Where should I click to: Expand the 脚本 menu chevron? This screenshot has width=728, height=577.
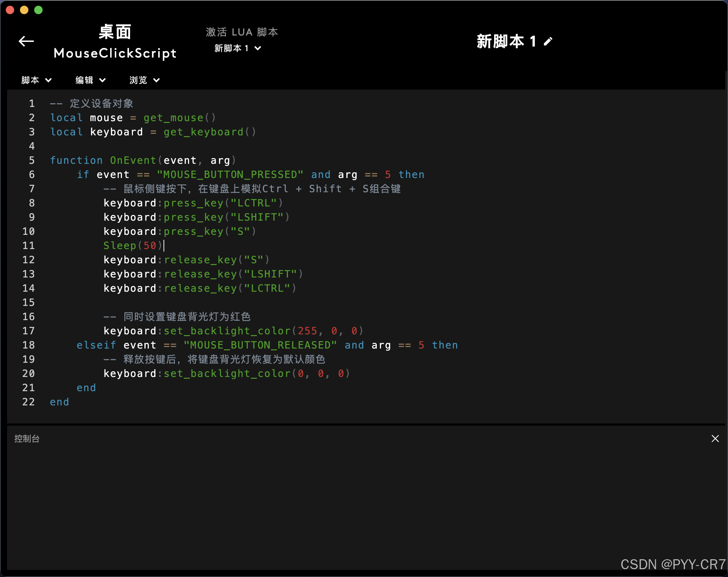(49, 80)
